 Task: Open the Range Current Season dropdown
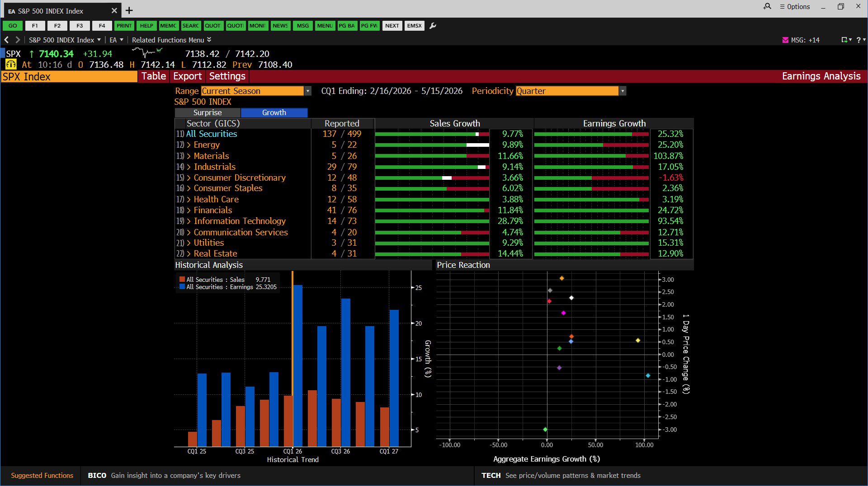256,91
